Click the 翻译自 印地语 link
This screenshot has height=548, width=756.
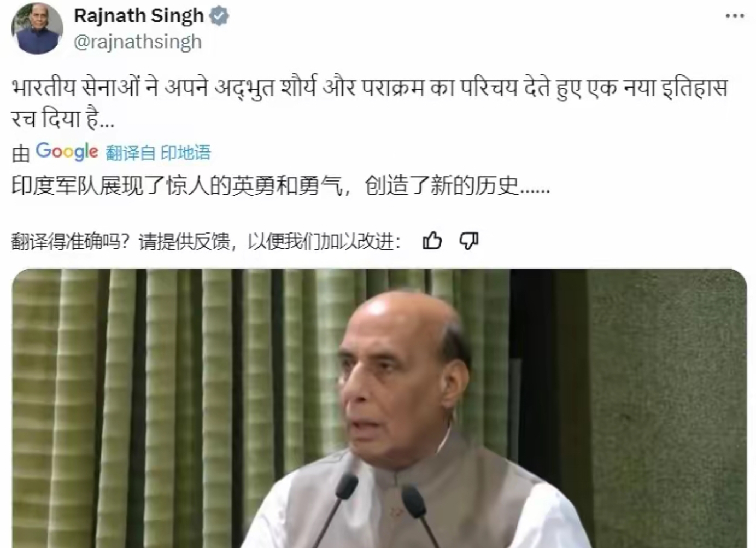(x=158, y=153)
